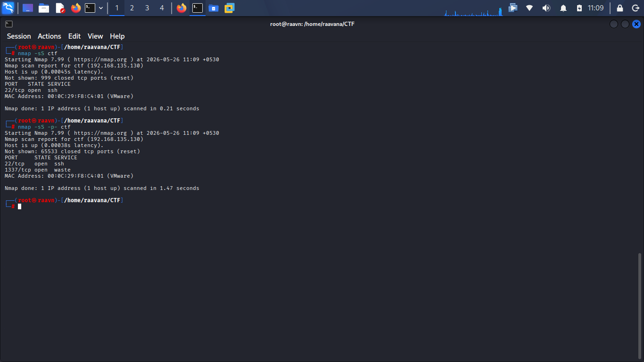Focus the Firefox window in the taskbar
This screenshot has width=644, height=362.
point(182,8)
